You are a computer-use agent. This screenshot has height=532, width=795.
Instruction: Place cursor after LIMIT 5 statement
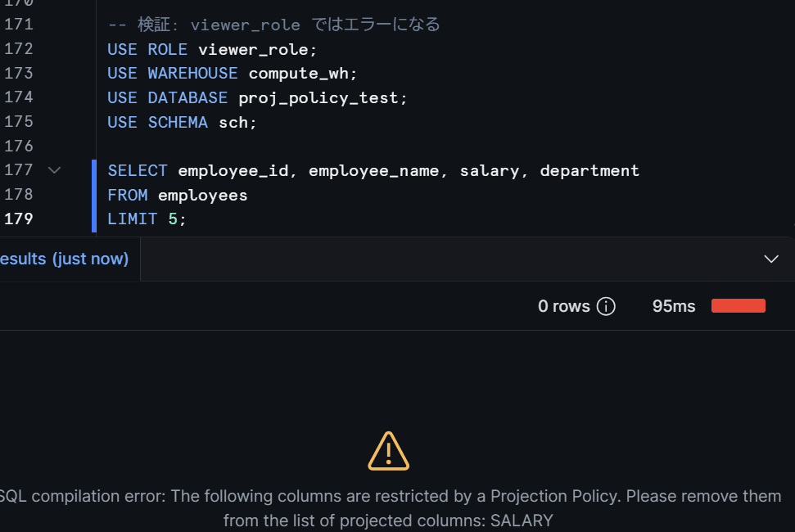187,219
